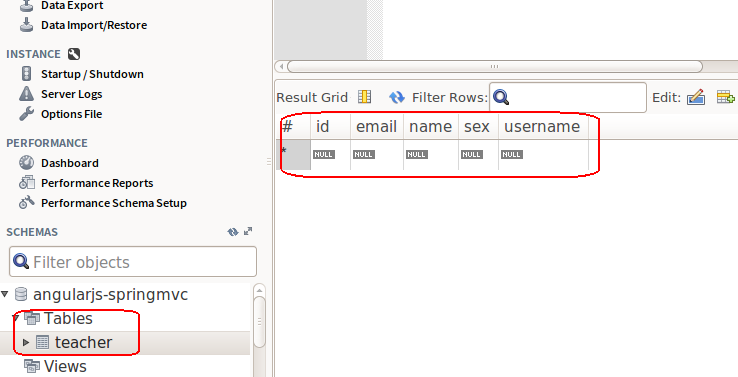The width and height of the screenshot is (738, 377).
Task: Select the Tables folder
Action: click(x=68, y=319)
